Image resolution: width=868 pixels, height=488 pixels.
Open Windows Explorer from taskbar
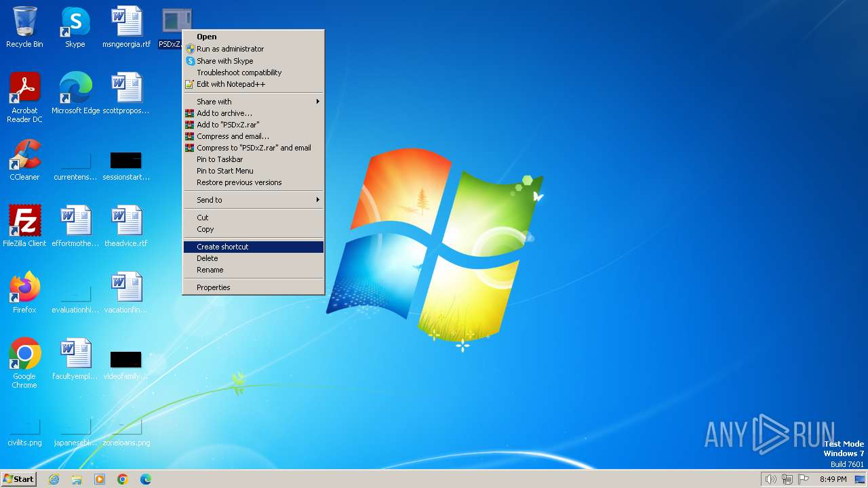[77, 479]
